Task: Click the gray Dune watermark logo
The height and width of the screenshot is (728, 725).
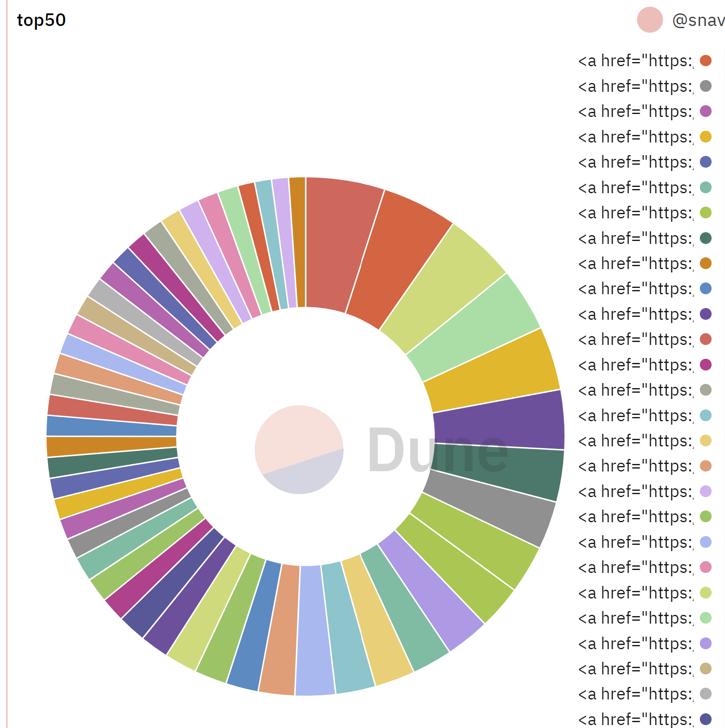Action: (438, 450)
